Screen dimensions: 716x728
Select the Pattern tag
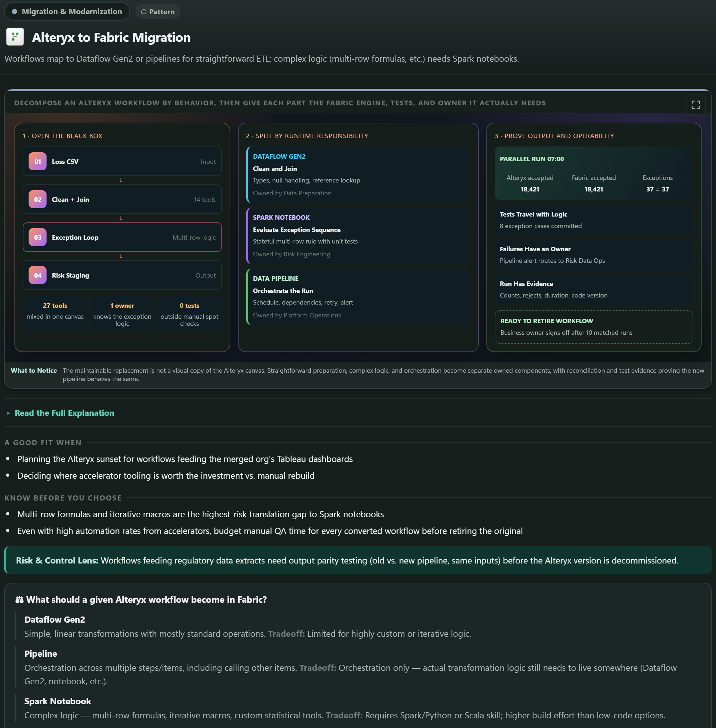158,12
